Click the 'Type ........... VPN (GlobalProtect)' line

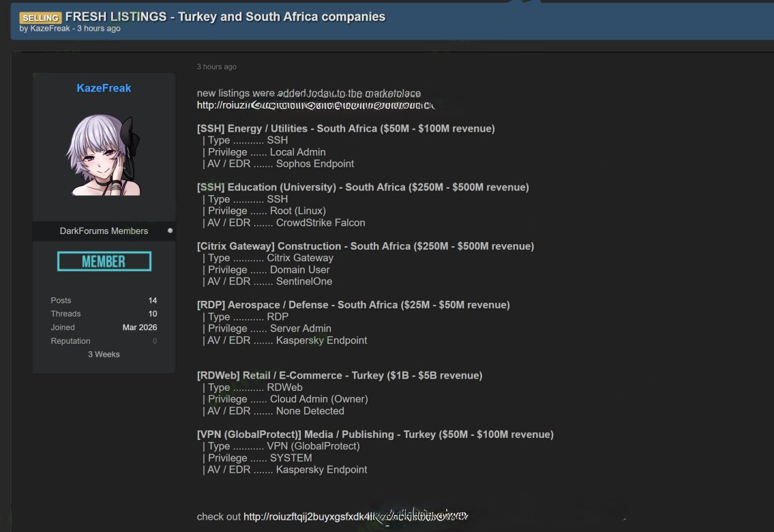coord(281,446)
